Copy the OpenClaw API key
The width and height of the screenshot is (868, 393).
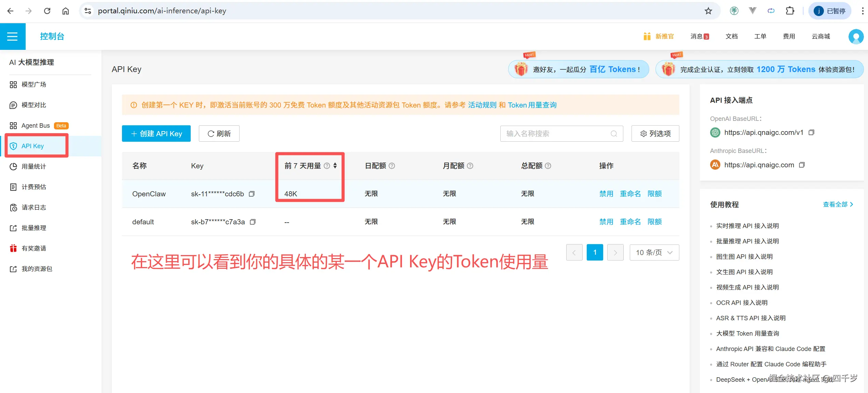(252, 194)
